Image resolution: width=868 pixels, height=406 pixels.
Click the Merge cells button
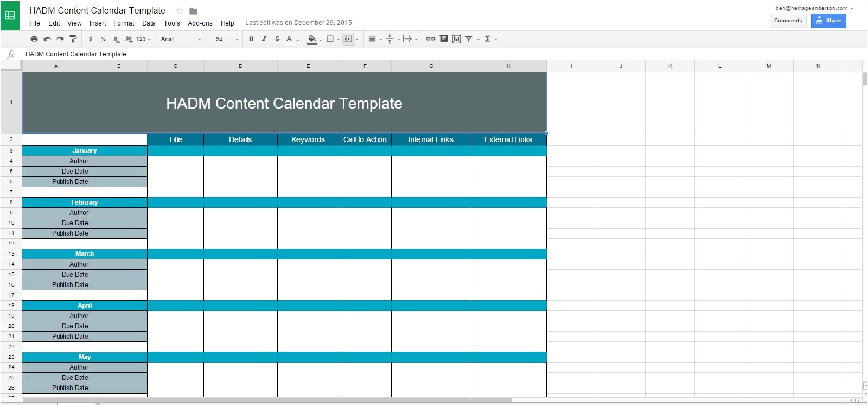(347, 39)
